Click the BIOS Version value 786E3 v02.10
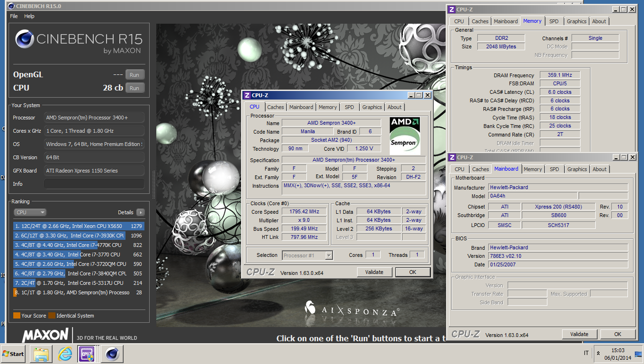This screenshot has height=364, width=644. coord(558,256)
